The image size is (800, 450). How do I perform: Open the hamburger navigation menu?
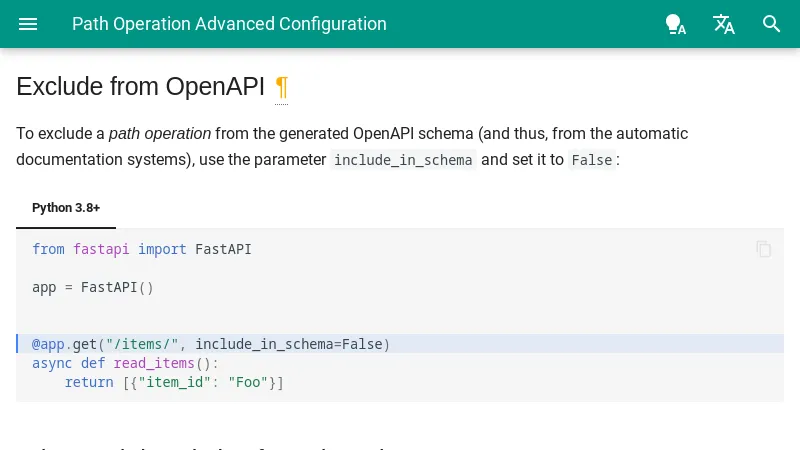pyautogui.click(x=28, y=24)
